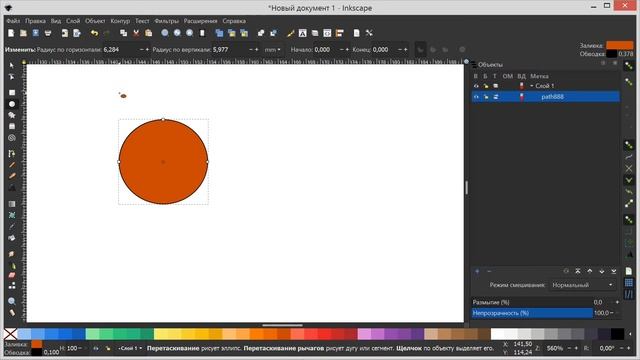Open blend mode Нормальный dropdown
The image size is (640, 360).
(x=582, y=285)
